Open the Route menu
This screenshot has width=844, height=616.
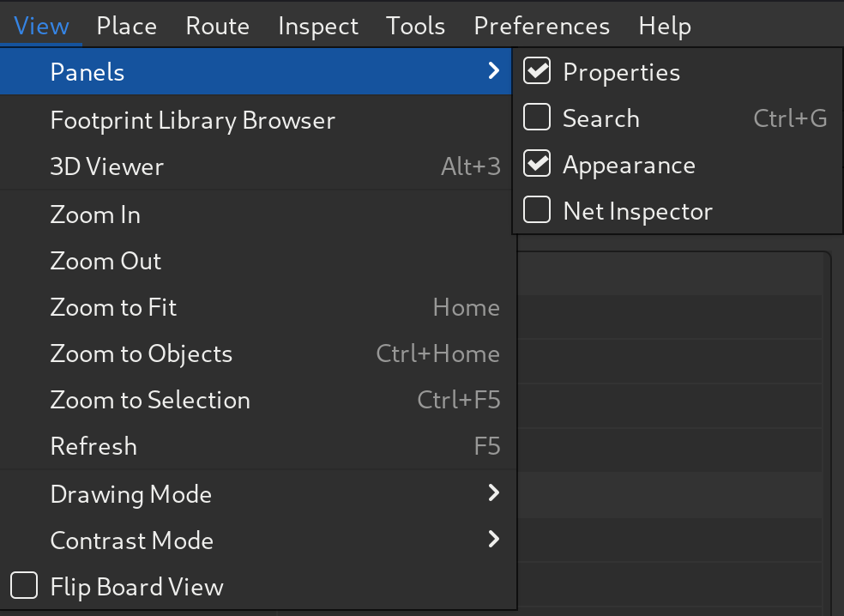point(217,26)
